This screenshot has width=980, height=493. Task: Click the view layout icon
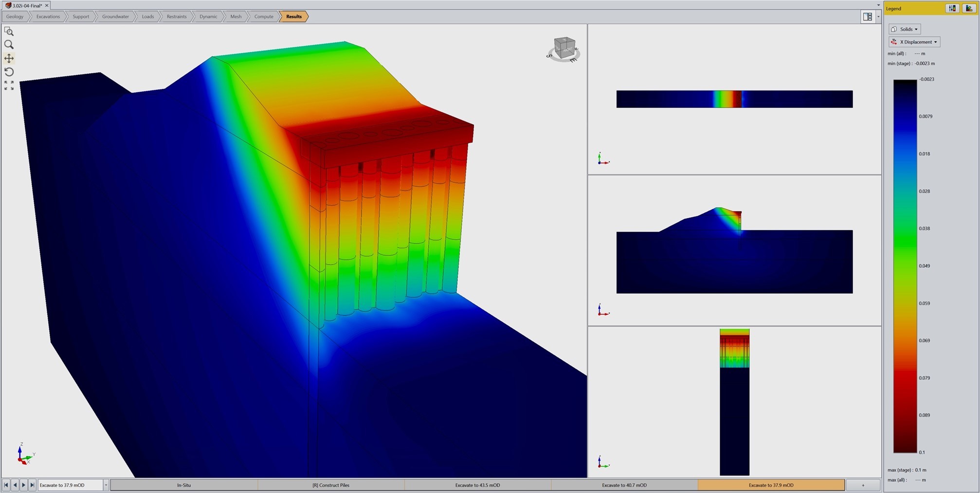(867, 17)
